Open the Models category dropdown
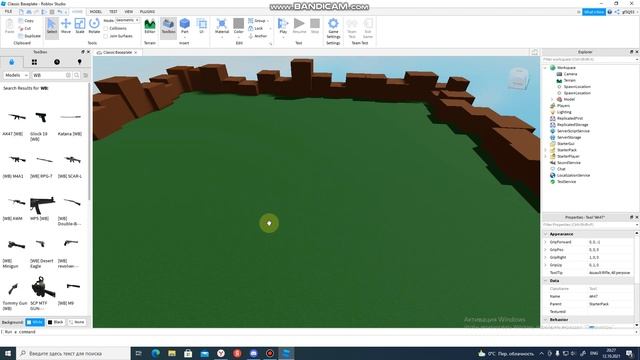The width and height of the screenshot is (640, 360). tap(16, 75)
